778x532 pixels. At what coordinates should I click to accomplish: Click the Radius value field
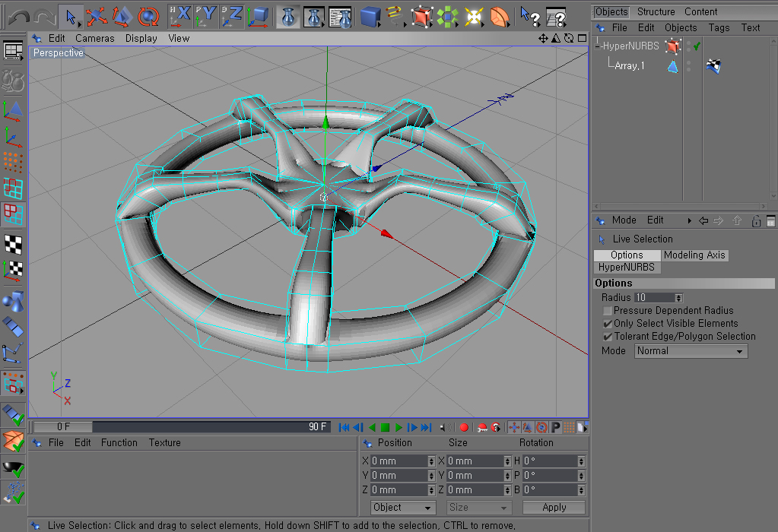[655, 297]
